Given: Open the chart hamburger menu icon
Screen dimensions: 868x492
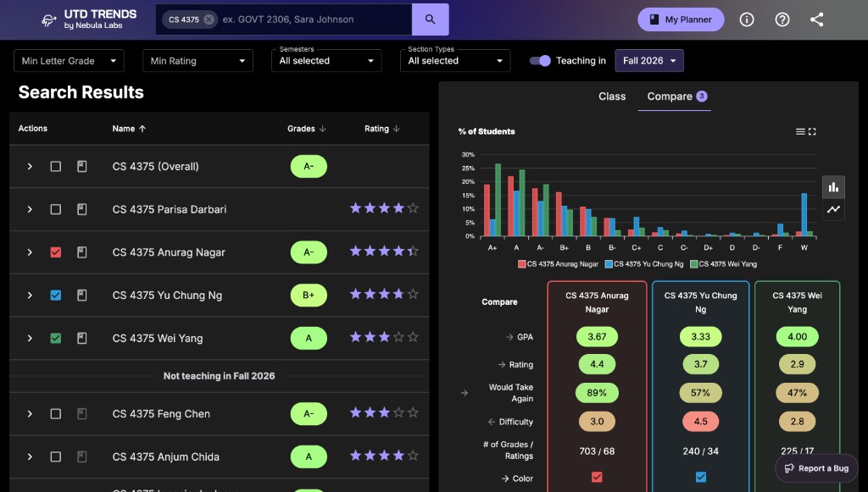Looking at the screenshot, I should pos(800,131).
